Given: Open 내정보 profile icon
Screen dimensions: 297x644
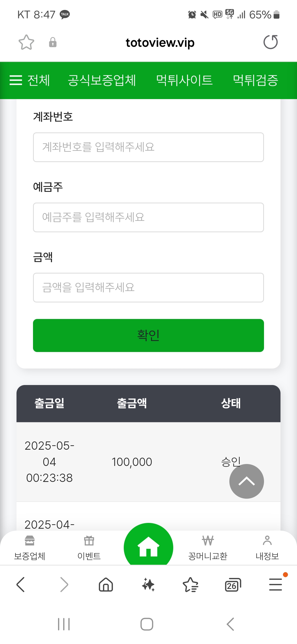Looking at the screenshot, I should pos(267,548).
